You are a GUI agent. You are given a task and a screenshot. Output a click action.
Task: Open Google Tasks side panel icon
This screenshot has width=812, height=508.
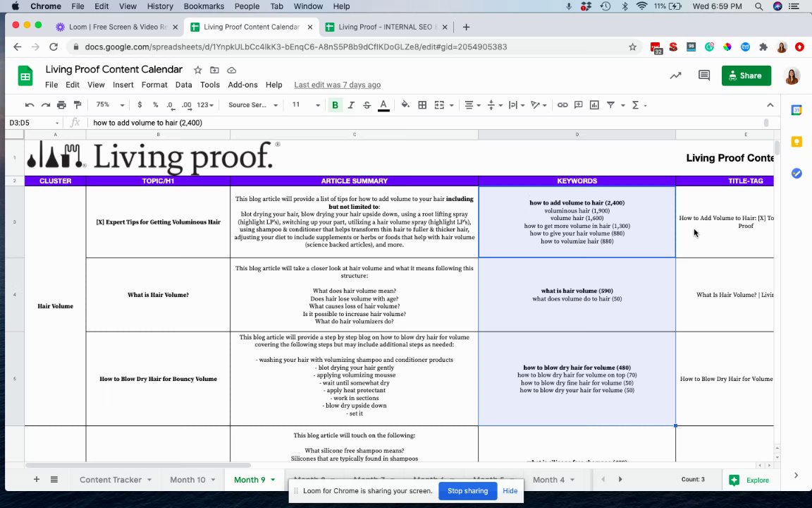click(796, 173)
